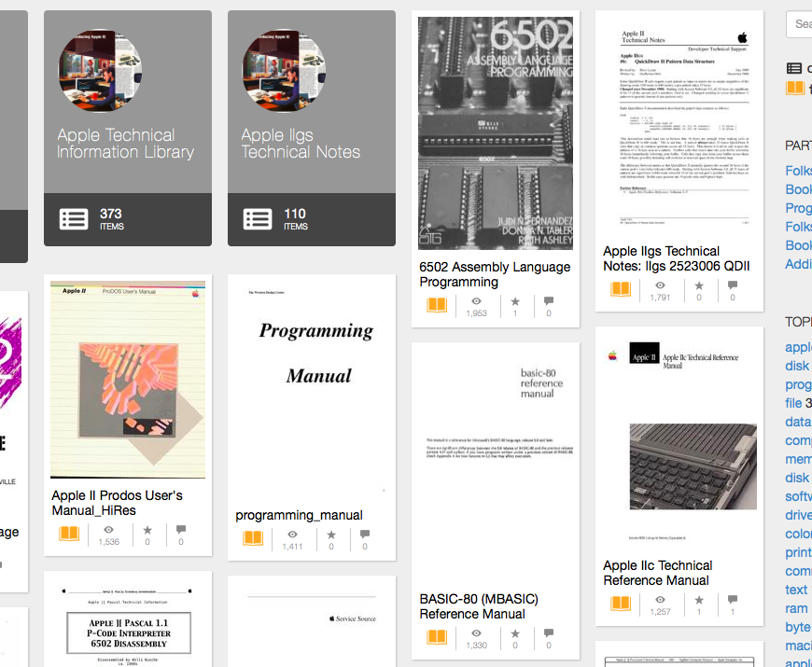The height and width of the screenshot is (667, 812).
Task: Click the views eye icon under programming_manual
Action: [292, 534]
